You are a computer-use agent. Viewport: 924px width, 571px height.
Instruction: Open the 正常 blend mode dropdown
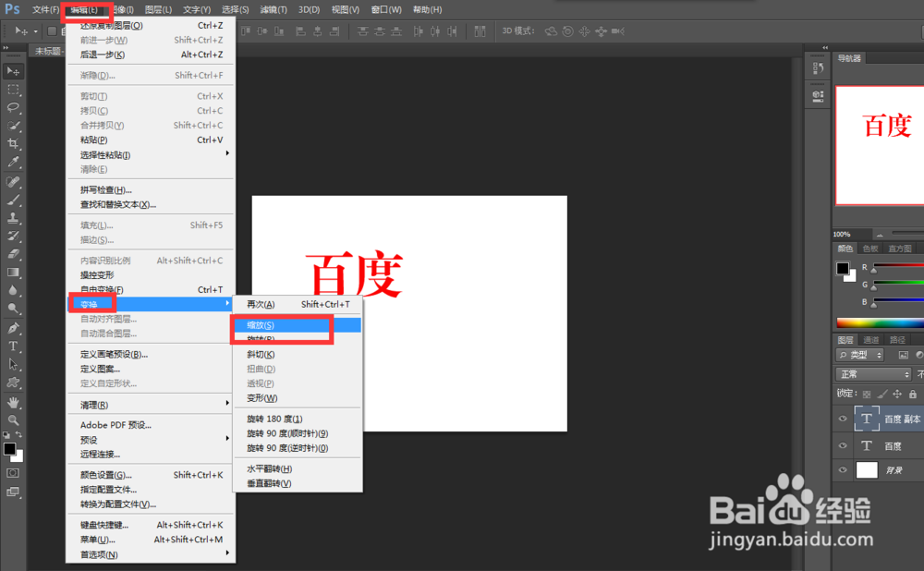point(873,374)
